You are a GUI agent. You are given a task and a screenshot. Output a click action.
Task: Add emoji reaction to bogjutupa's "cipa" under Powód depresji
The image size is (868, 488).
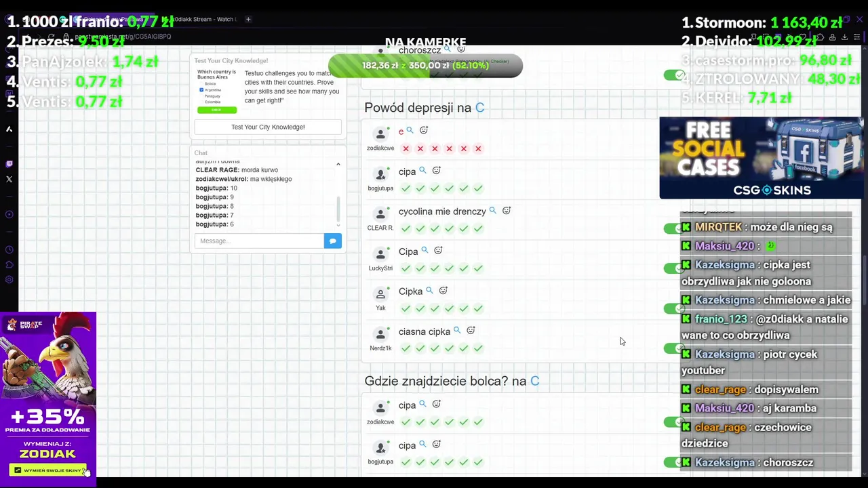click(x=437, y=171)
